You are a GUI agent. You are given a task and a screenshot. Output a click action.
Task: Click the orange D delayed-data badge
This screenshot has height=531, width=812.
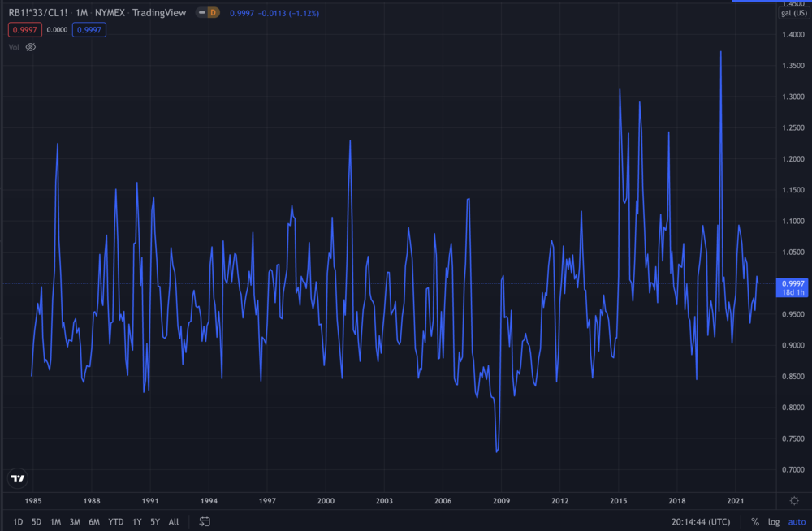click(x=213, y=12)
